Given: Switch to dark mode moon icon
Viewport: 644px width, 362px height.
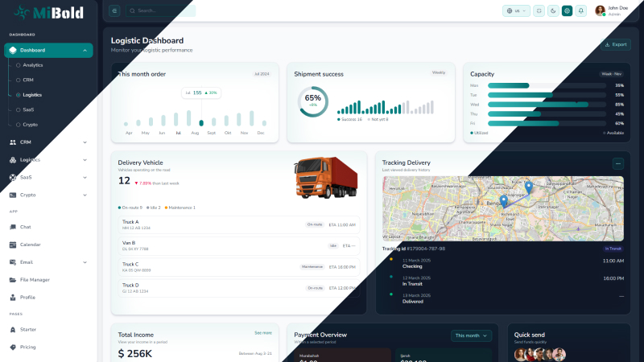Looking at the screenshot, I should tap(553, 11).
